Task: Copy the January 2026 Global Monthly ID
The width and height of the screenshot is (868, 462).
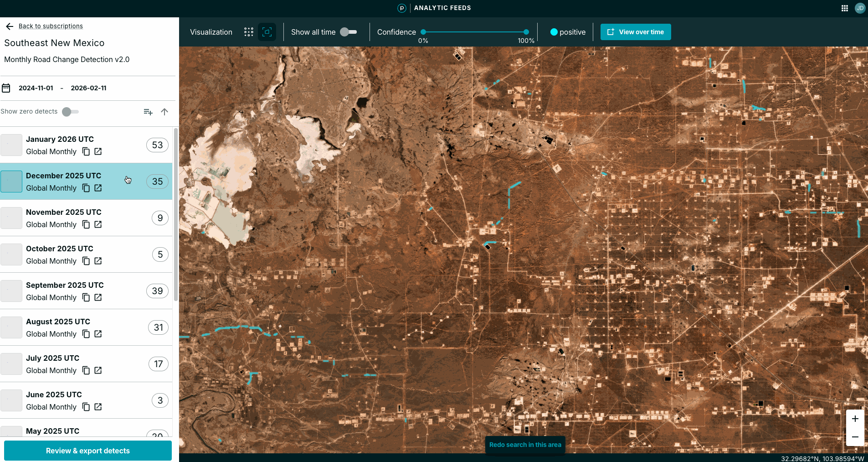Action: pyautogui.click(x=86, y=151)
